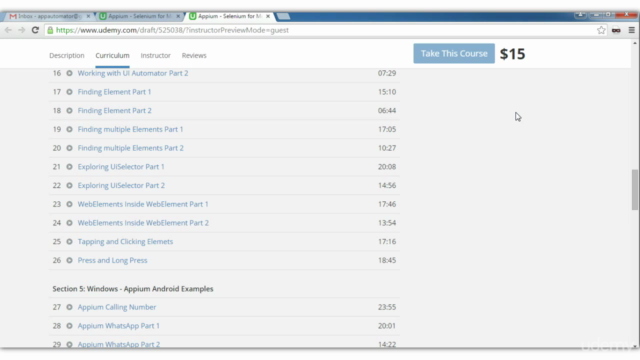The image size is (640, 360).
Task: Click play icon for lecture 20
Action: point(69,148)
